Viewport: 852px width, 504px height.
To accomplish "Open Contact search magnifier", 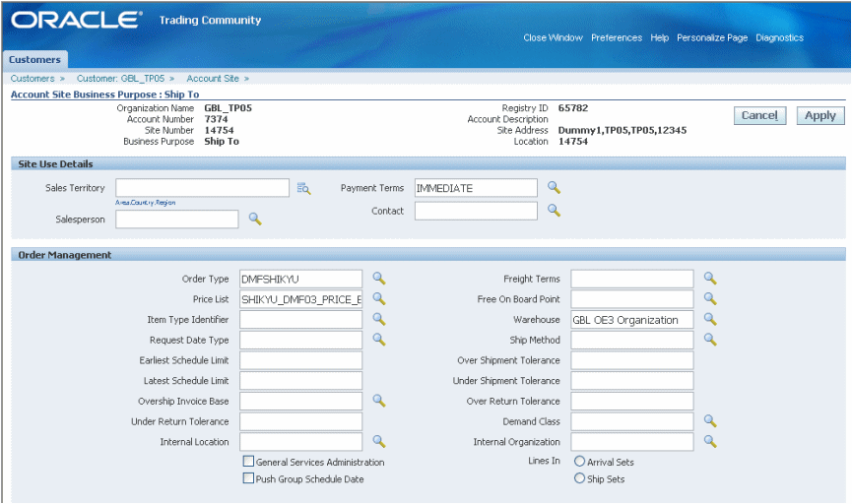I will [554, 211].
